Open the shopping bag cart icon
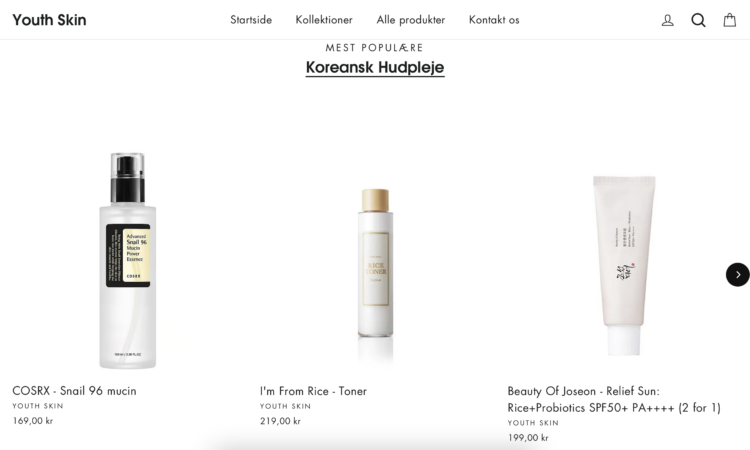The height and width of the screenshot is (450, 750). click(x=729, y=20)
